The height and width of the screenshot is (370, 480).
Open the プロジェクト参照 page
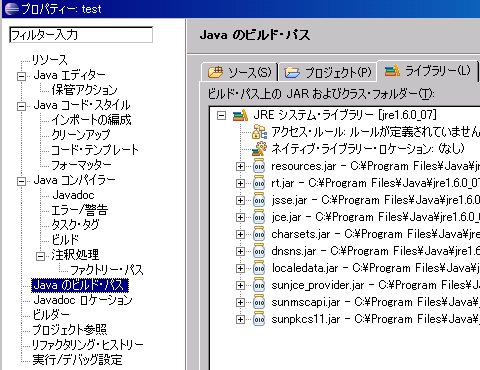[x=69, y=330]
